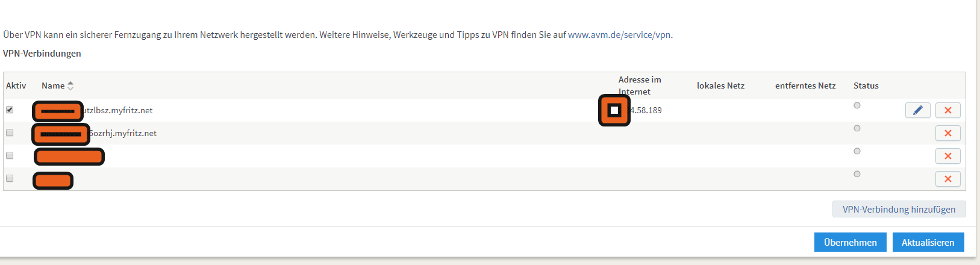
Task: Apply changes with the Übernehmen button
Action: tap(850, 242)
